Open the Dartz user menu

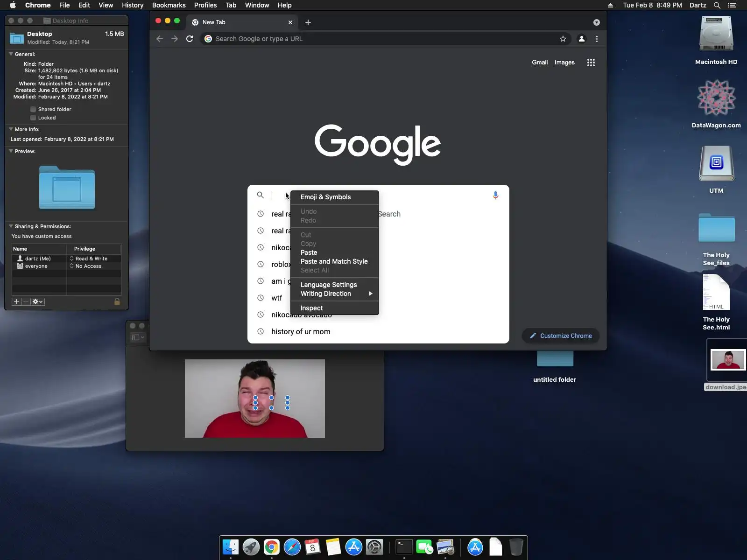point(698,5)
